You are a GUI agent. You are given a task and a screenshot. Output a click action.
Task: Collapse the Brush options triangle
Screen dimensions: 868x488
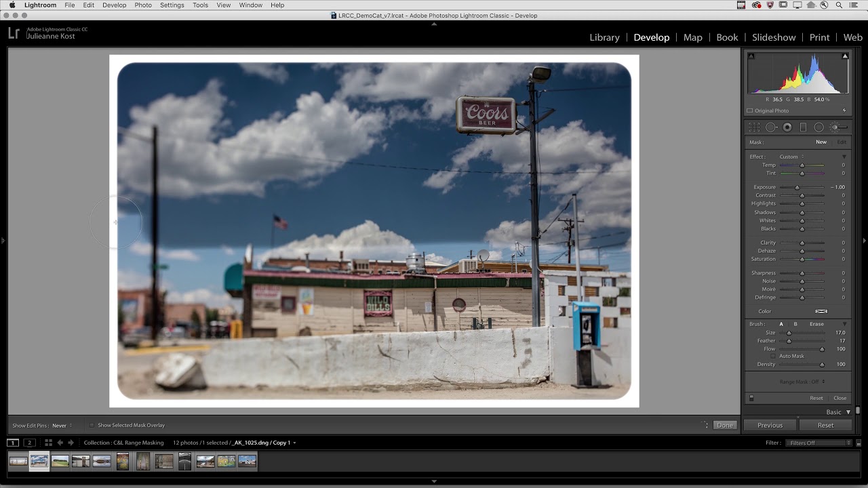pyautogui.click(x=844, y=324)
